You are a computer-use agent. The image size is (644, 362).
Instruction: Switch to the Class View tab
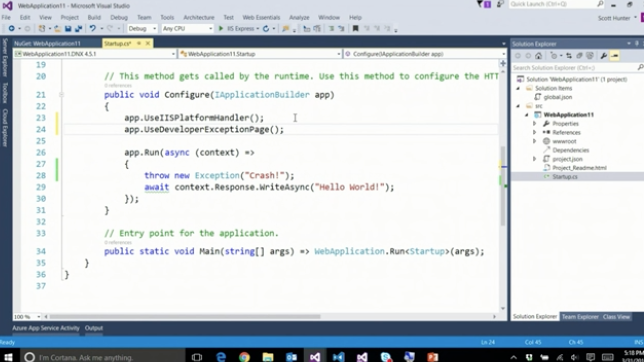[x=616, y=317]
